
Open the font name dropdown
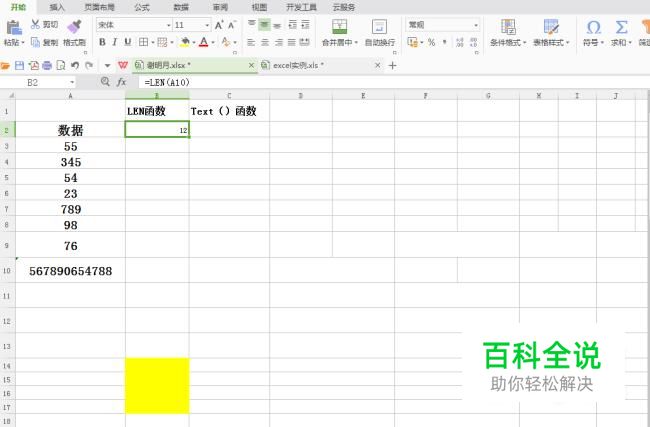pos(169,25)
